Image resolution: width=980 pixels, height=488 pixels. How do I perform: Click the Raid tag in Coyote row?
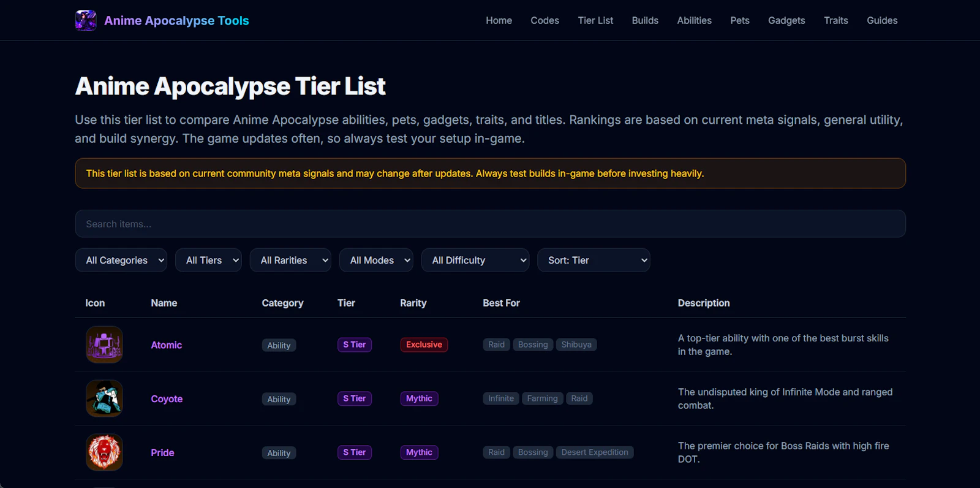[579, 398]
